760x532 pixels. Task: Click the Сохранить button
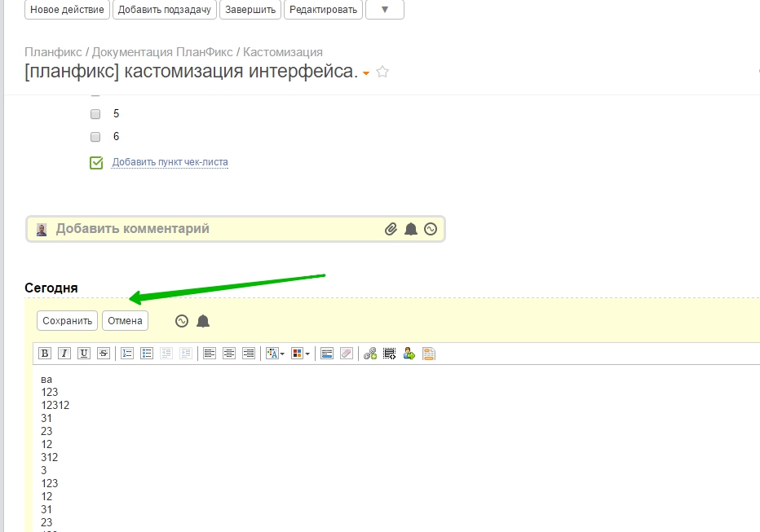(x=67, y=321)
